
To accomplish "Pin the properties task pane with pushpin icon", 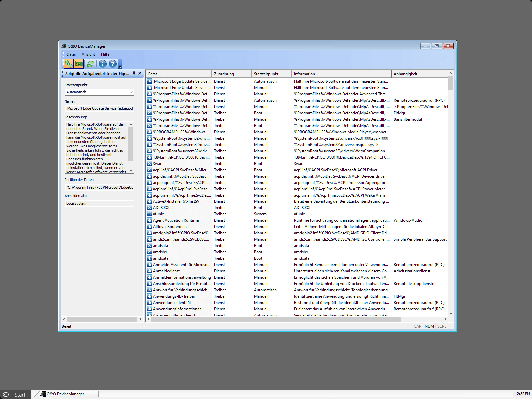I will [x=134, y=73].
